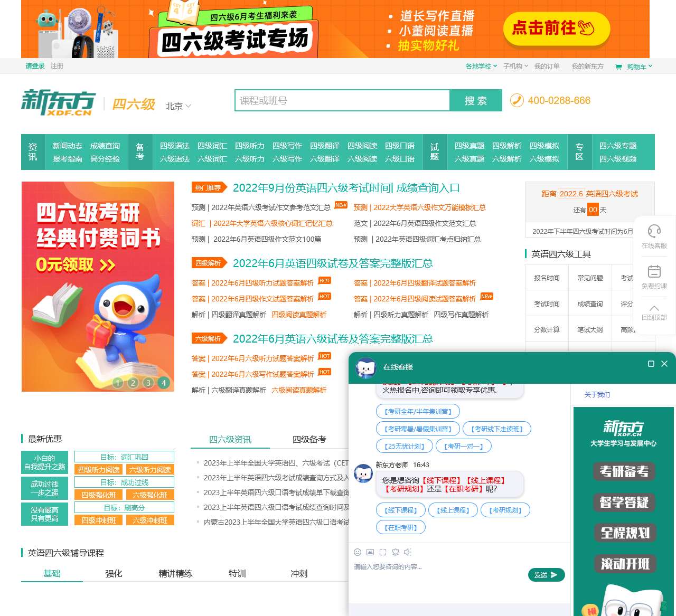Open the 子机构 dropdown menu

[x=514, y=66]
